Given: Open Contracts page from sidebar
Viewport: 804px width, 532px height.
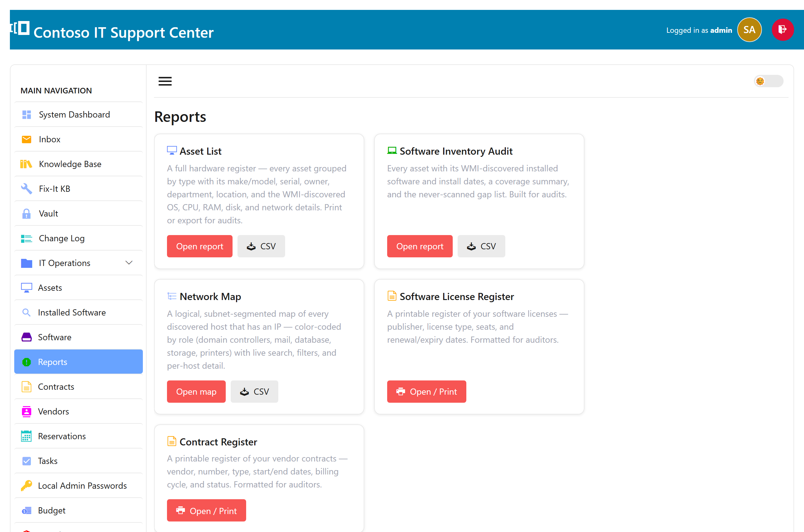Looking at the screenshot, I should [x=78, y=387].
